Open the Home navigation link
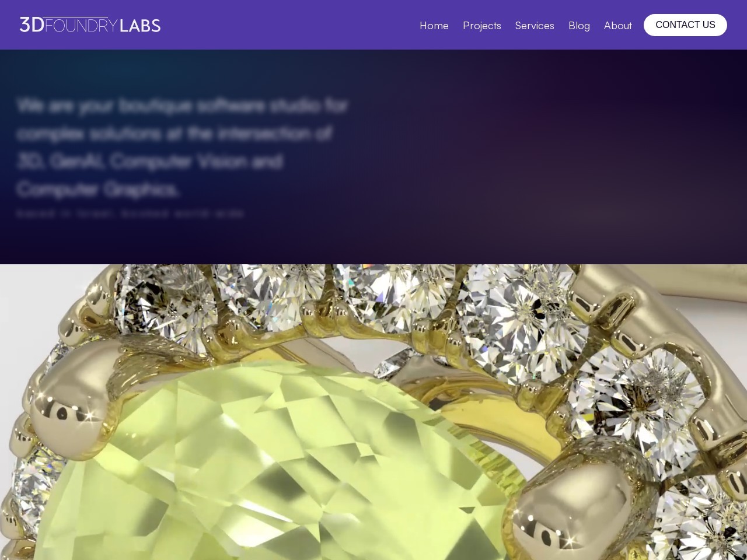The width and height of the screenshot is (747, 560). click(434, 25)
